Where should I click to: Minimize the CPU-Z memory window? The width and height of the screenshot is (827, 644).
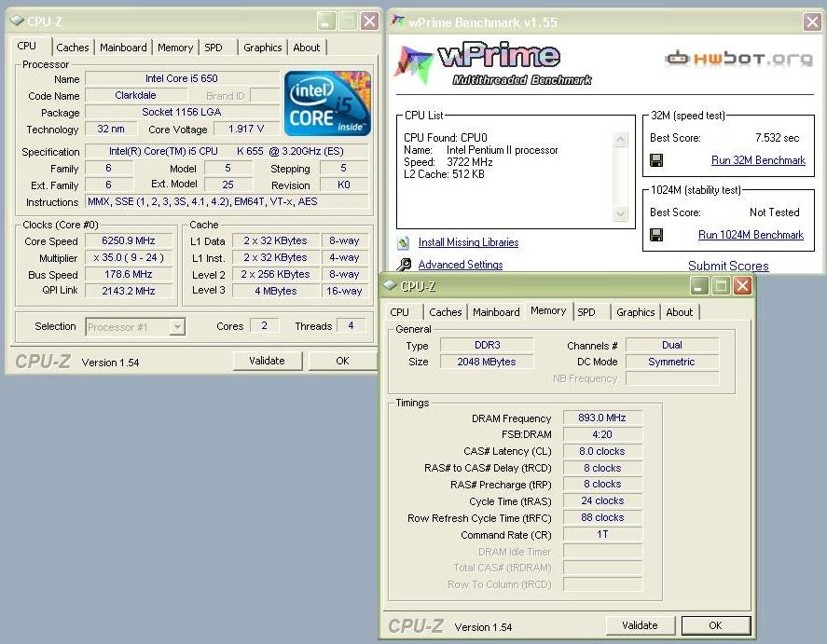(699, 285)
